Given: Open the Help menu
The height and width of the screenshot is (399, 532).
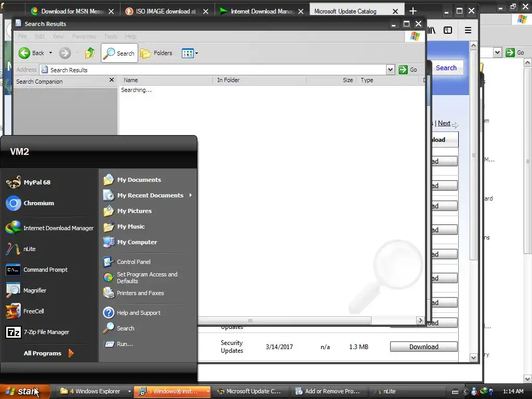Looking at the screenshot, I should click(130, 36).
